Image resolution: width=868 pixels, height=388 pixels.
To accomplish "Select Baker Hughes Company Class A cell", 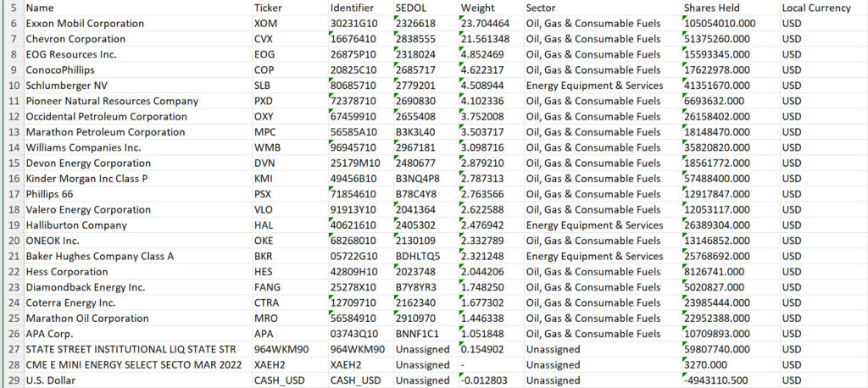I will [137, 257].
